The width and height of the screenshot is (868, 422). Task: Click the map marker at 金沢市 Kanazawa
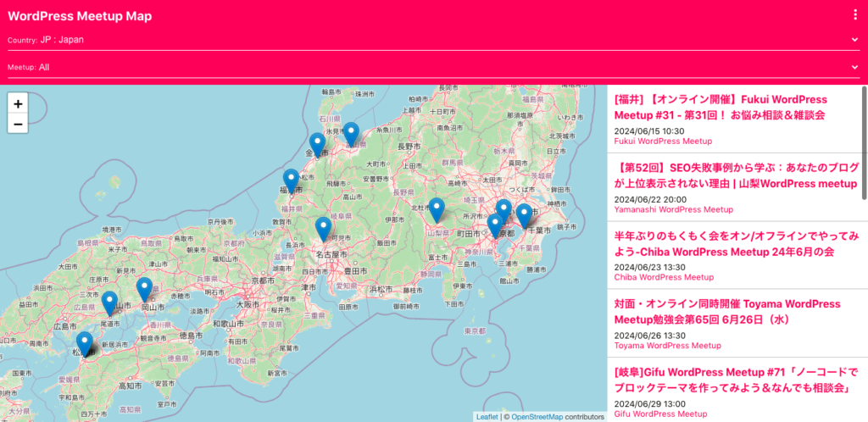pyautogui.click(x=317, y=145)
